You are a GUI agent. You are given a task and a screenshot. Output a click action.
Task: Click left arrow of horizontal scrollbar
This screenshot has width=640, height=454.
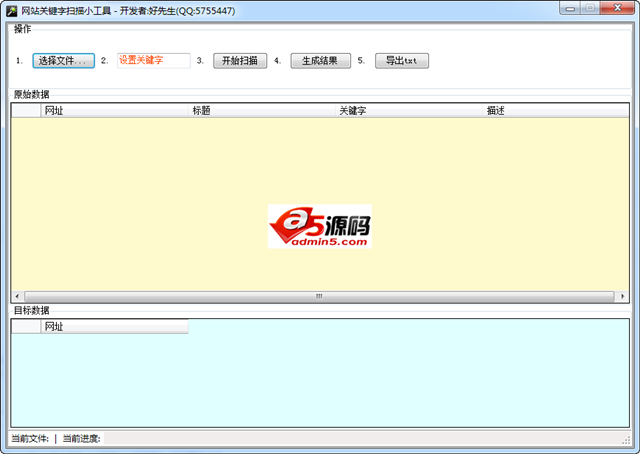(17, 296)
